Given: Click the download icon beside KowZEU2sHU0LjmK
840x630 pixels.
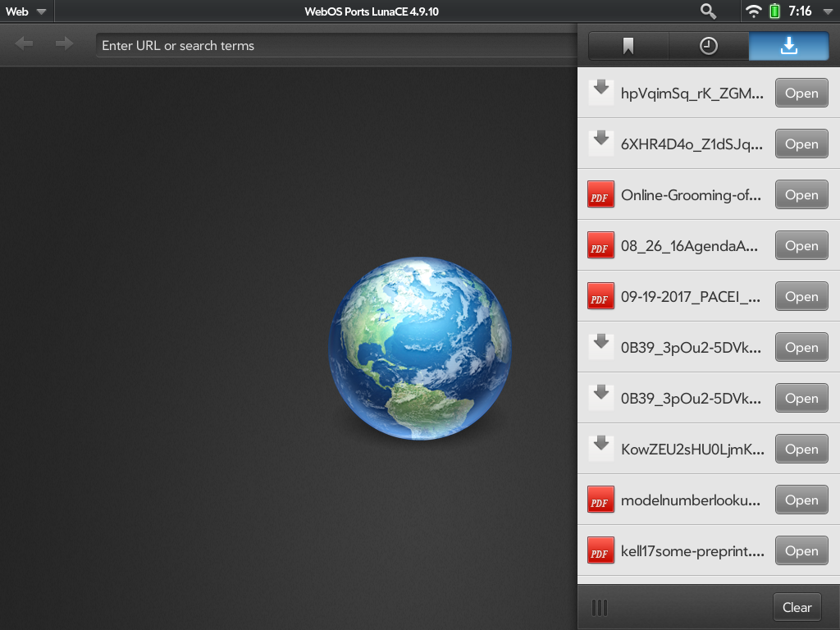Looking at the screenshot, I should coord(601,449).
